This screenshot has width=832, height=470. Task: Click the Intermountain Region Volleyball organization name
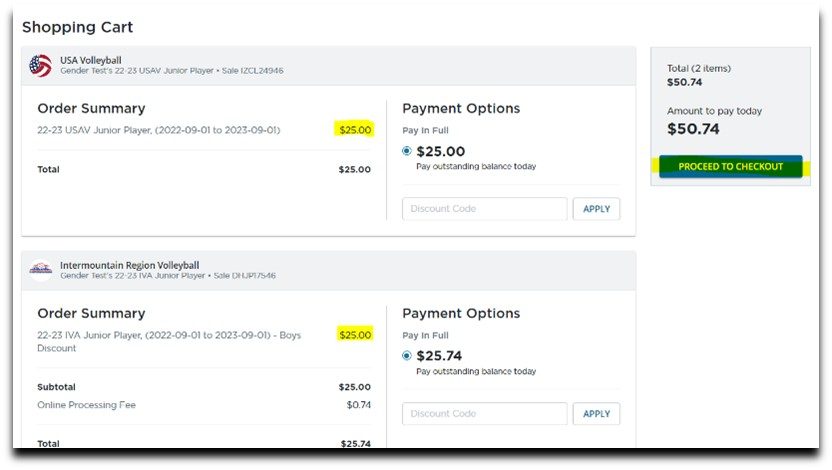[x=129, y=265]
